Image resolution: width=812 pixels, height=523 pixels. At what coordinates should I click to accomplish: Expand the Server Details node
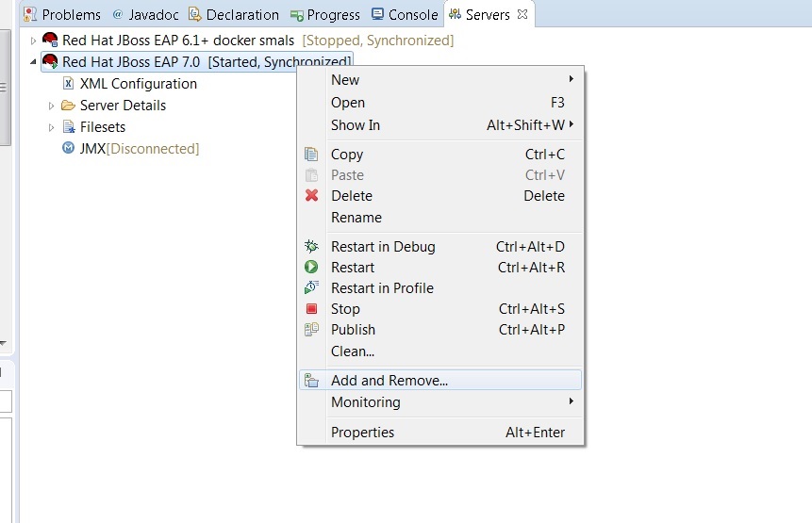[51, 106]
